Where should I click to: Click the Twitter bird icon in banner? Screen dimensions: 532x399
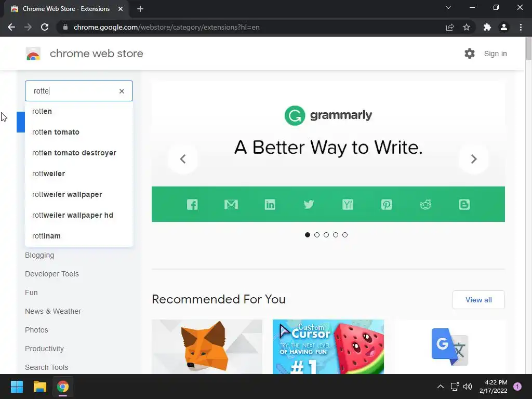click(309, 204)
